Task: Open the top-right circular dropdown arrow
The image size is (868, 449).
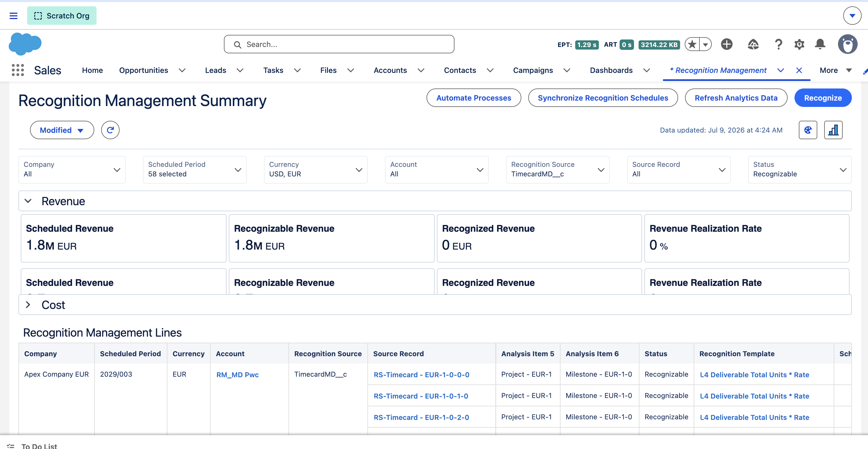Action: coord(852,16)
